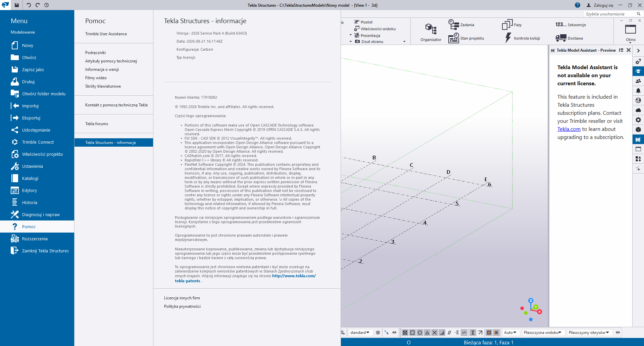Open Tekla Model Assistant side pane icon
This screenshot has height=346, width=644.
(x=638, y=139)
